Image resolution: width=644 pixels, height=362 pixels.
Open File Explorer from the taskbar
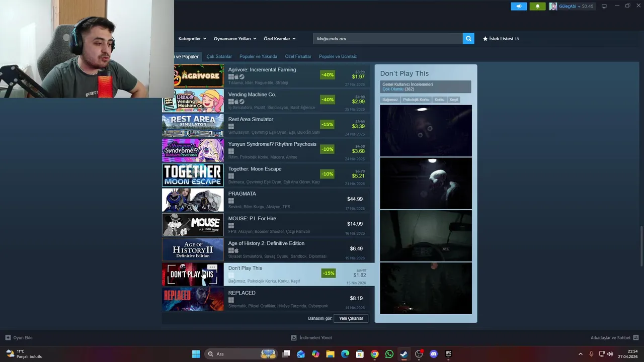coord(331,354)
